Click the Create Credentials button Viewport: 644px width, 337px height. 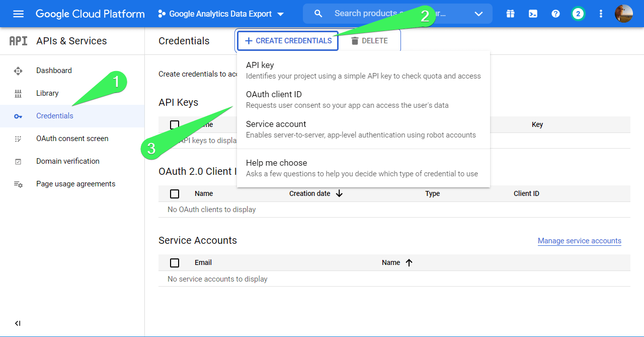288,41
